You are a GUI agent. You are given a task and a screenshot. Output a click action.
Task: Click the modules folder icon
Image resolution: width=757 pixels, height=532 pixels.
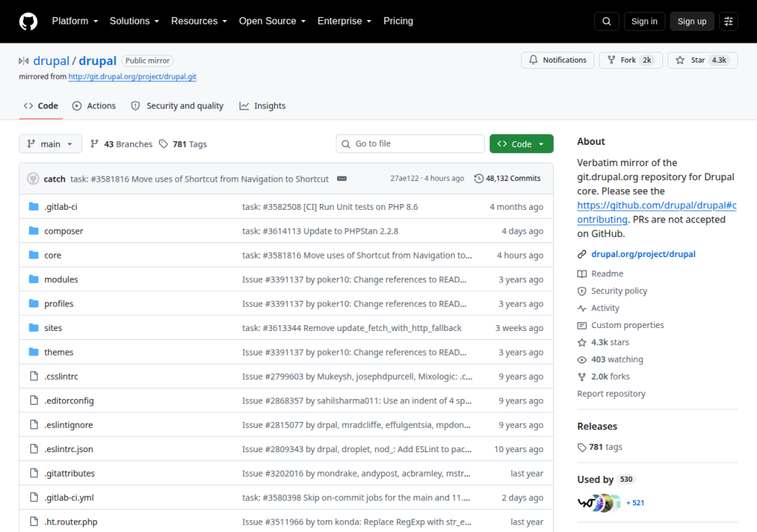33,279
